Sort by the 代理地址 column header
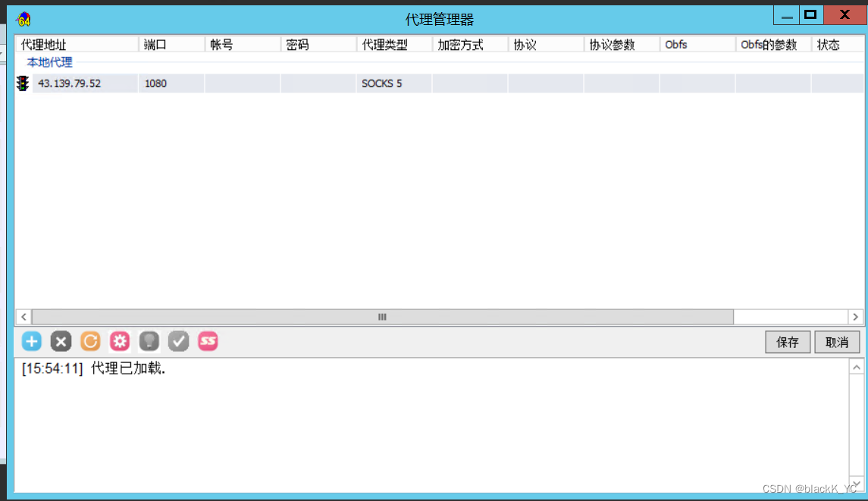This screenshot has height=501, width=868. click(77, 45)
